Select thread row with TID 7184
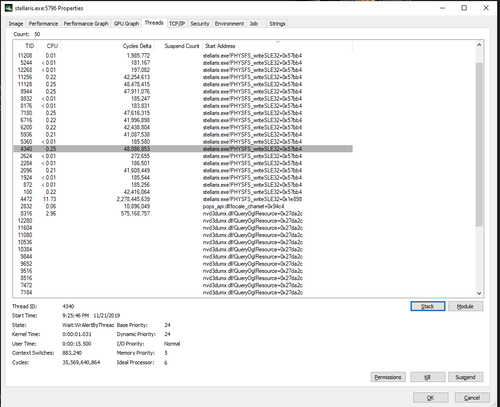500x407 pixels. point(183,292)
